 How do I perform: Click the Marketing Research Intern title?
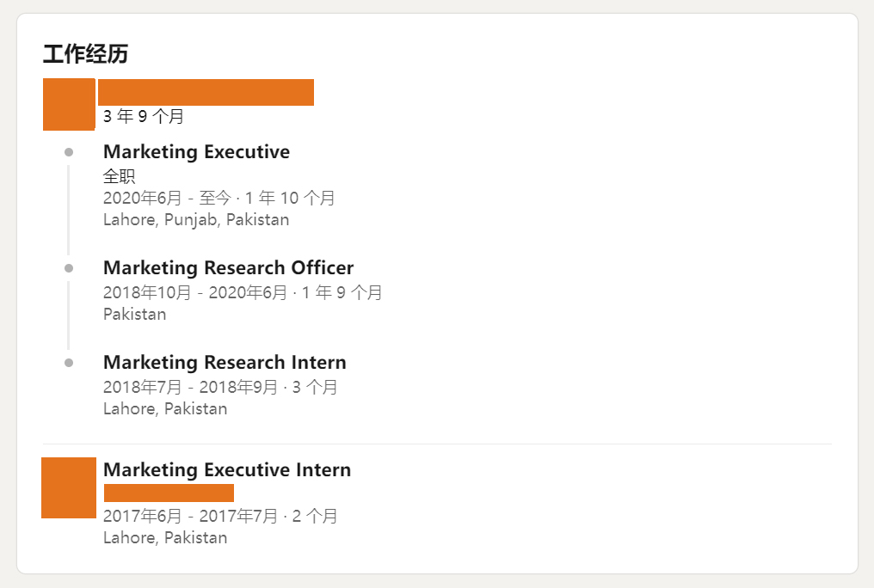point(225,362)
